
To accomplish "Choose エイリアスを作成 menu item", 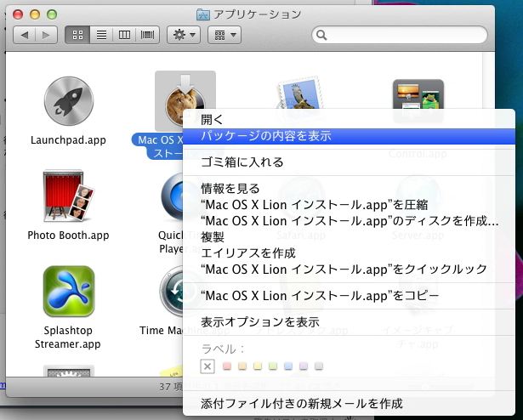I will coord(349,253).
